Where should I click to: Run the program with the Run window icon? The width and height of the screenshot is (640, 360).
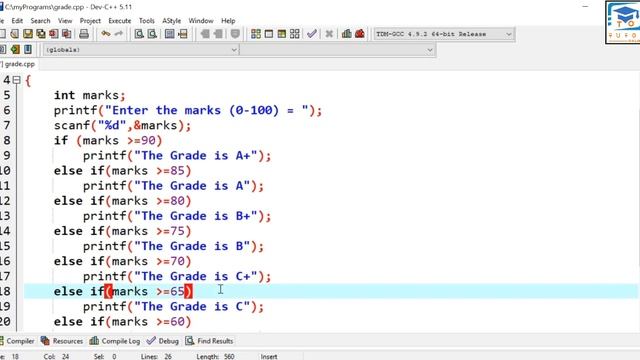(269, 34)
